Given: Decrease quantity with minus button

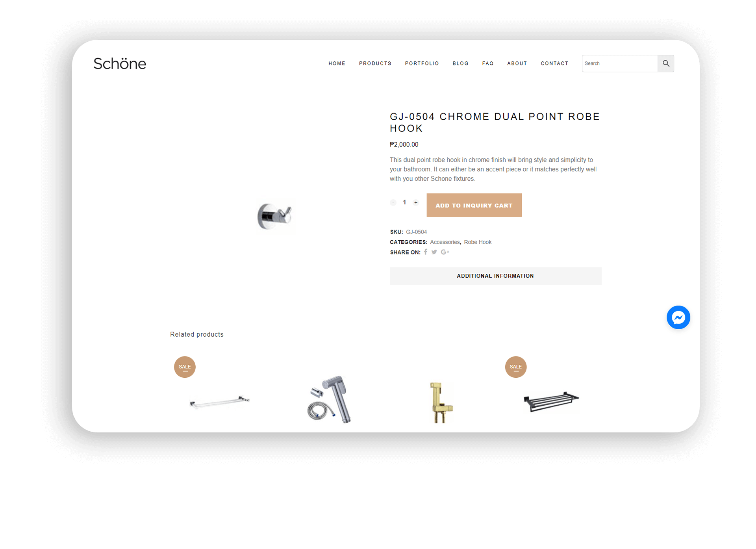Looking at the screenshot, I should tap(393, 203).
